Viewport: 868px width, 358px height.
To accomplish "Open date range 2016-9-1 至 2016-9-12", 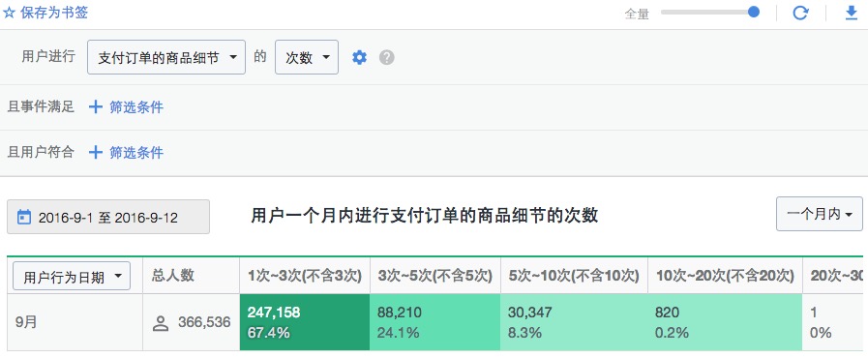I will (x=108, y=217).
